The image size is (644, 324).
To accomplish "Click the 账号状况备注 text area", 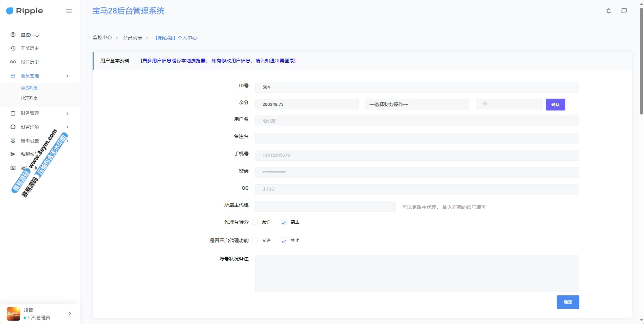I will coord(417,273).
